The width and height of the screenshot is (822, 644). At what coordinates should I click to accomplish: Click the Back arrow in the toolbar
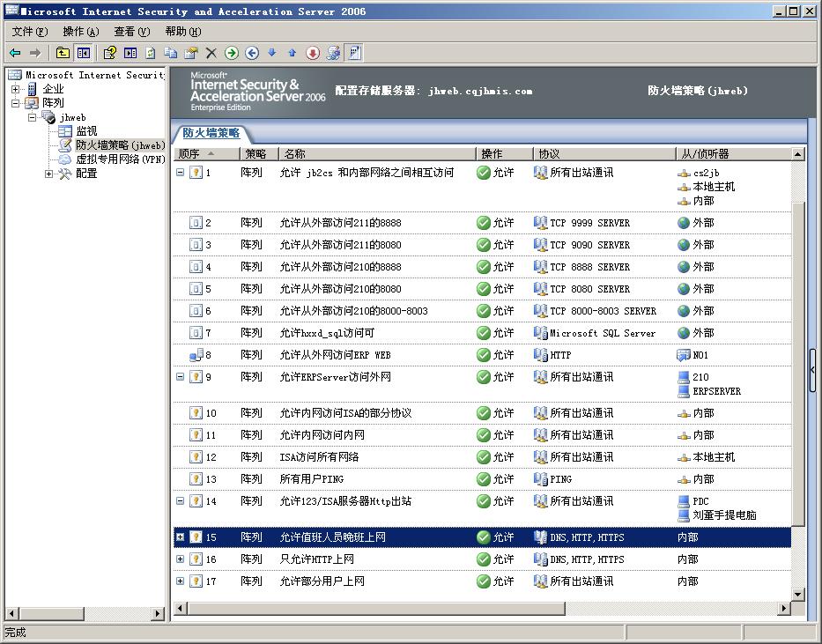15,53
